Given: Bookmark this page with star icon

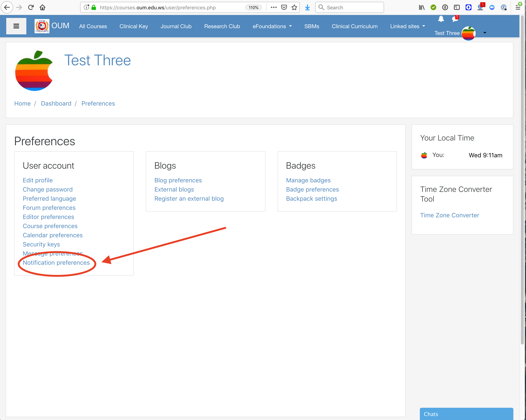Looking at the screenshot, I should click(x=294, y=7).
